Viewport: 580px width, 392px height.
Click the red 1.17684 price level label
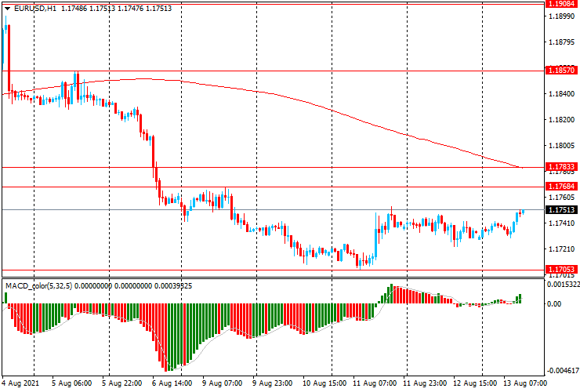[561, 186]
